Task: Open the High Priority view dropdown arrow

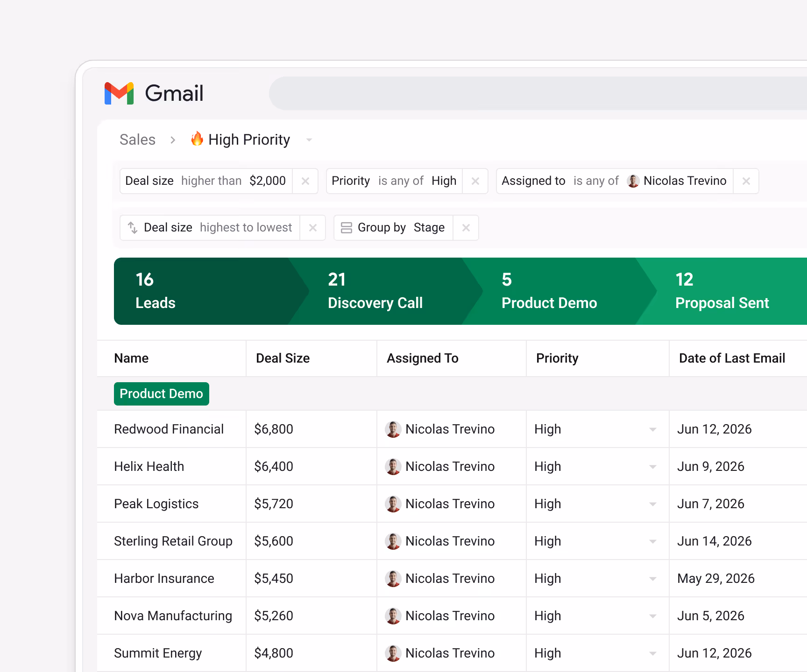Action: click(309, 140)
